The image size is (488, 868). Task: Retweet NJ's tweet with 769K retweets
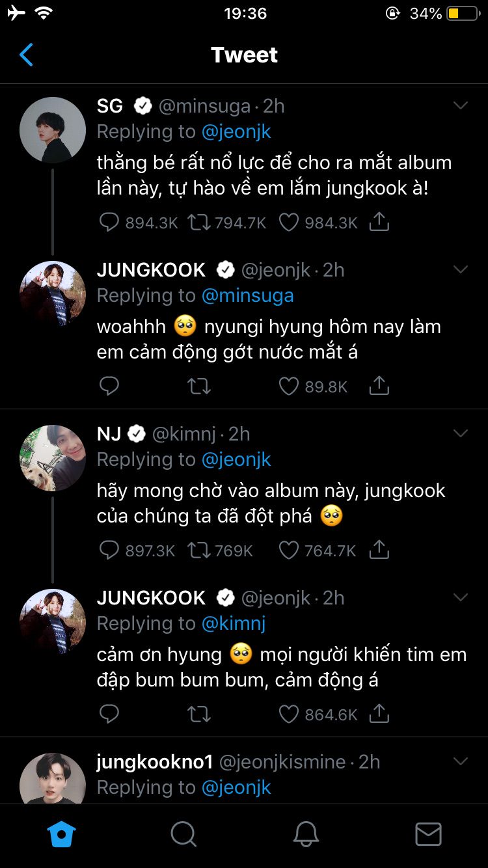coord(198,550)
